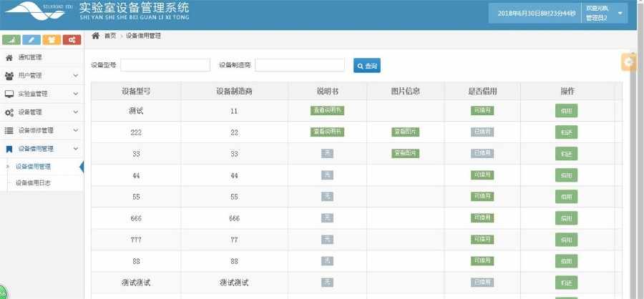Open the orange settings gear at right edge
Image resolution: width=644 pixels, height=299 pixels.
(629, 62)
